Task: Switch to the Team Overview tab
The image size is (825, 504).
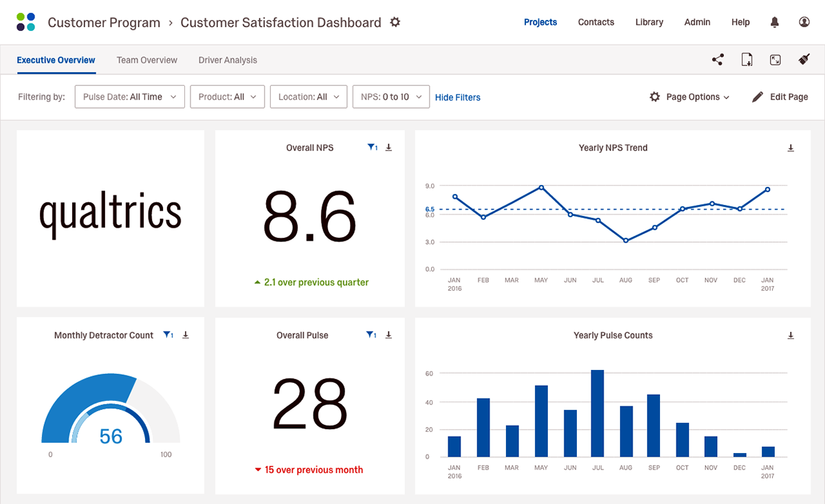Action: (146, 60)
